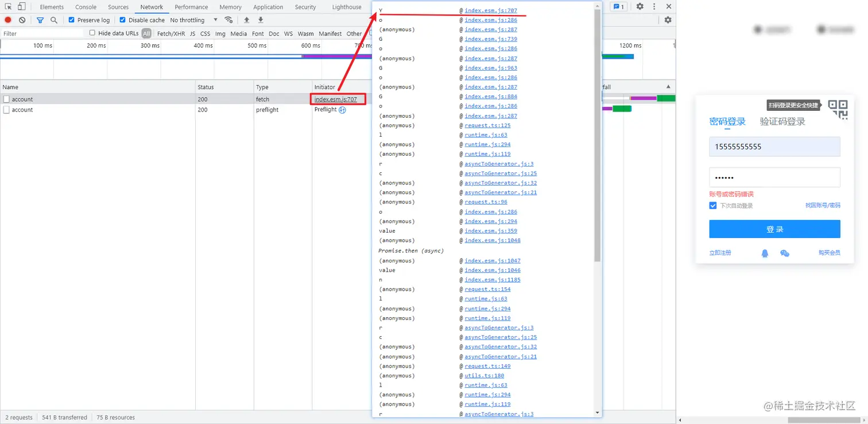Filter requests by Manifest

330,33
